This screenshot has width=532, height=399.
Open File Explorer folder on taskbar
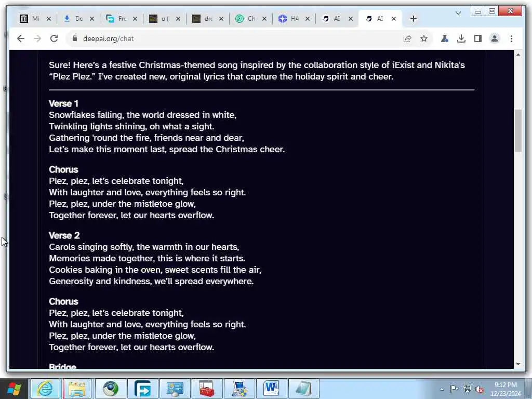(x=77, y=389)
